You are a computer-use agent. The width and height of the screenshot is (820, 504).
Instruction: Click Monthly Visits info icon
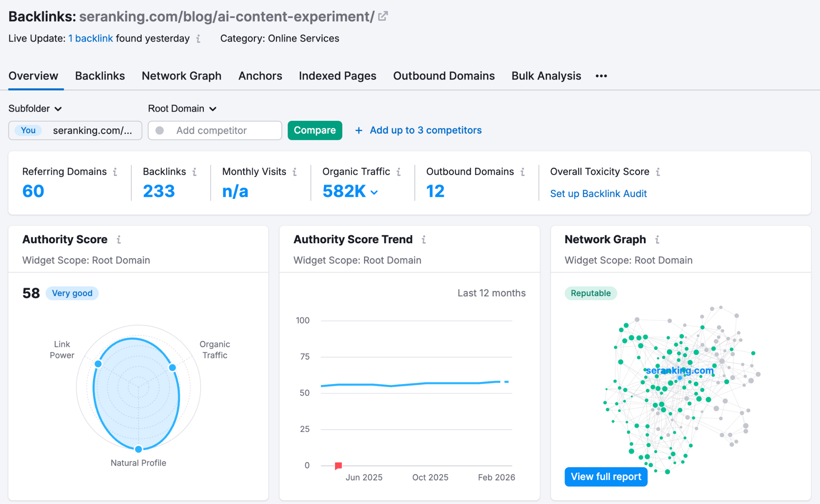click(x=295, y=172)
